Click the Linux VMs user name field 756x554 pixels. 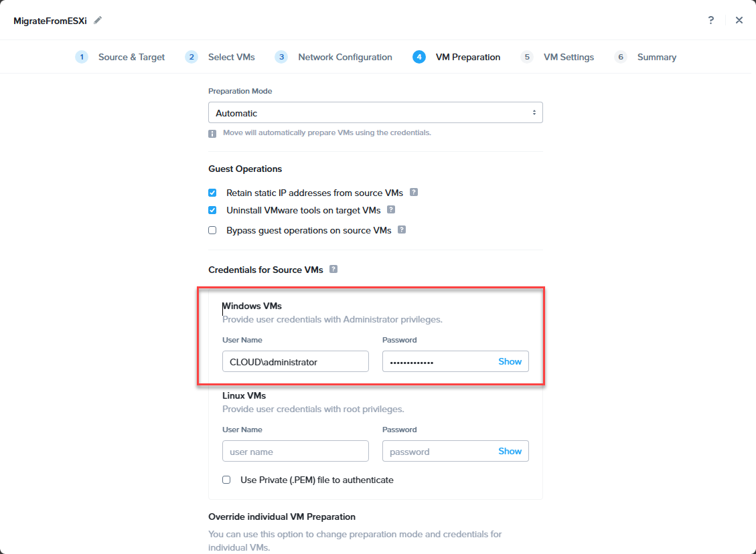point(295,451)
